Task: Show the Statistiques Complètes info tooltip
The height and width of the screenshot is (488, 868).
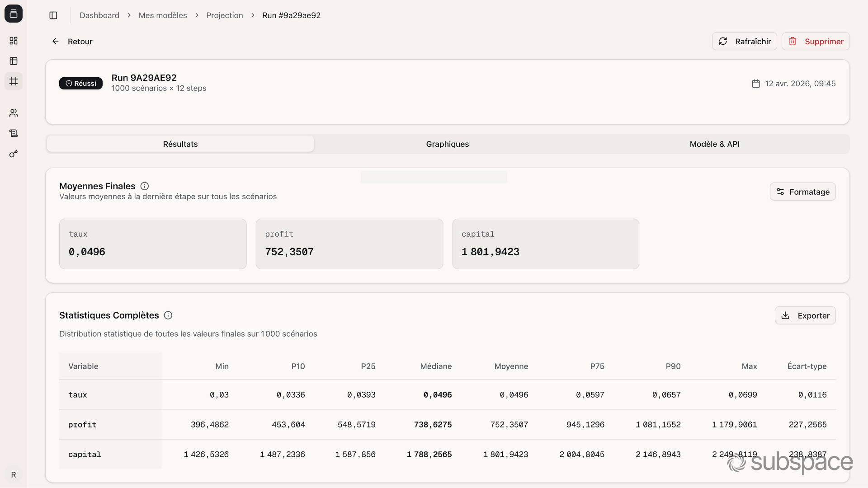Action: coord(168,315)
